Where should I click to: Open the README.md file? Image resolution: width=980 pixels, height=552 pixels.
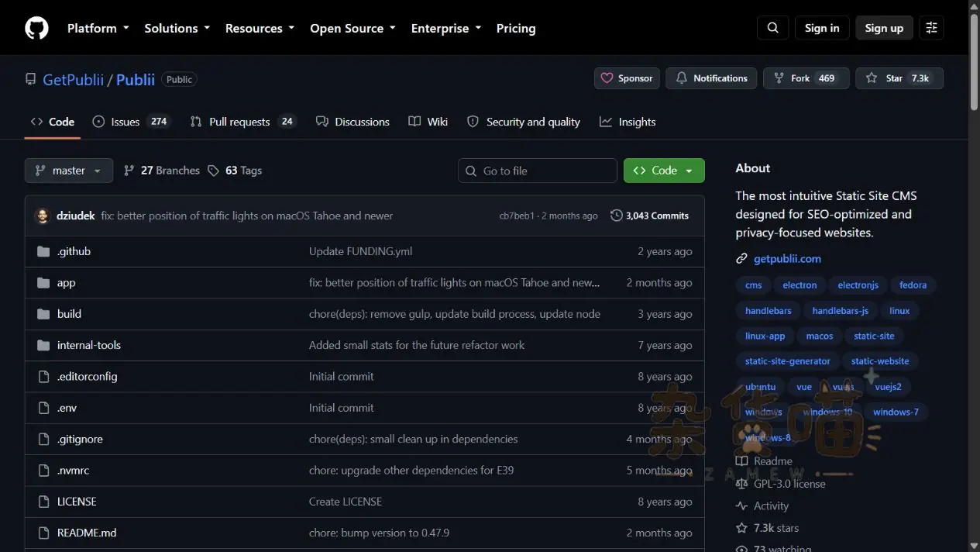[87, 533]
